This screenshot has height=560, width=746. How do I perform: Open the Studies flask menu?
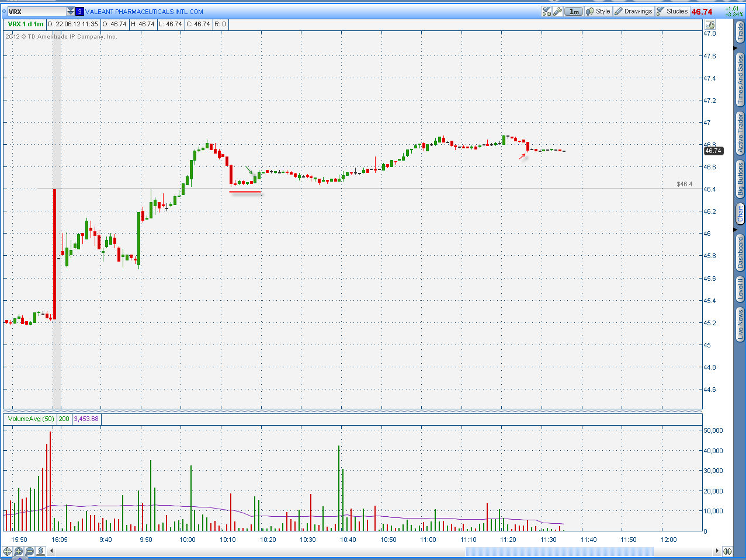coord(672,12)
